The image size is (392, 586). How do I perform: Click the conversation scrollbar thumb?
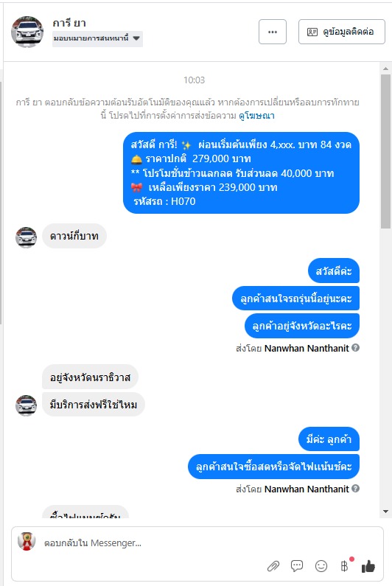tap(385, 151)
